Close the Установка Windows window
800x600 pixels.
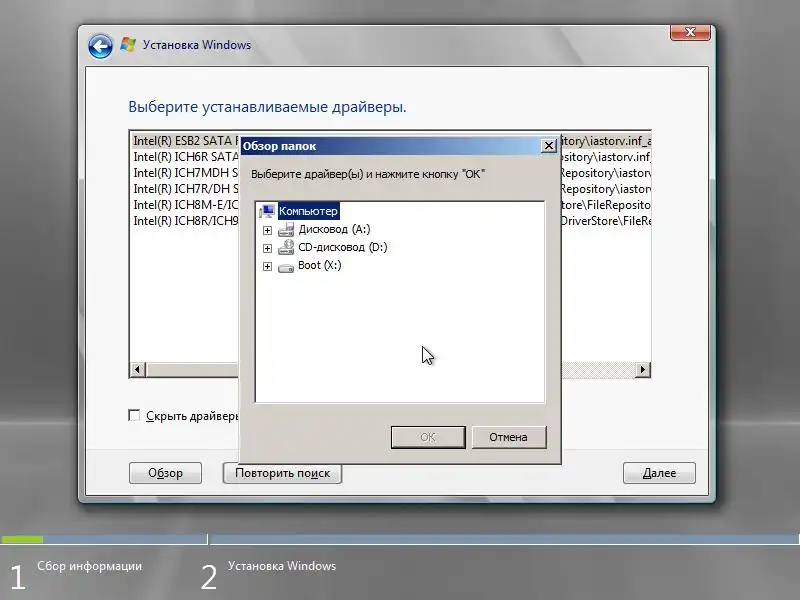690,32
